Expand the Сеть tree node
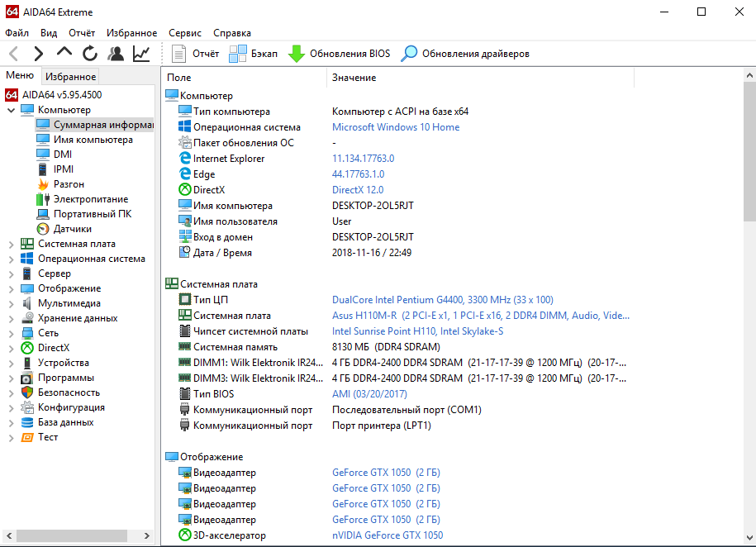The image size is (756, 547). 11,334
